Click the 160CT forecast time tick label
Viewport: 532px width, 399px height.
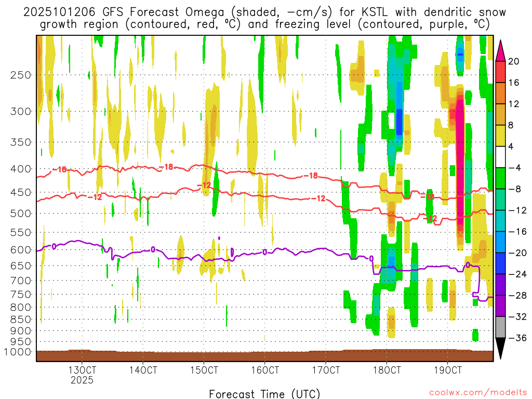tap(265, 370)
